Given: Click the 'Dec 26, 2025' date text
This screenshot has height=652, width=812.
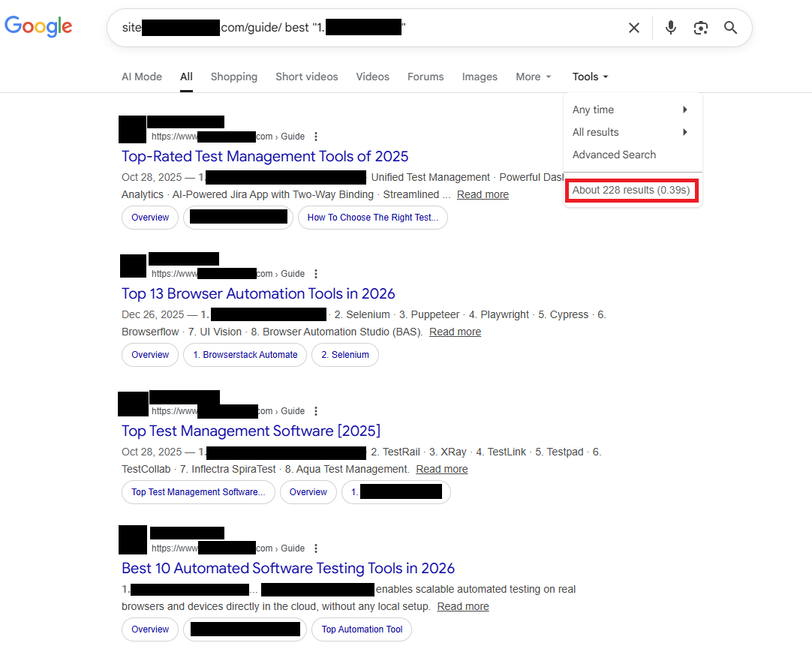Looking at the screenshot, I should [153, 314].
